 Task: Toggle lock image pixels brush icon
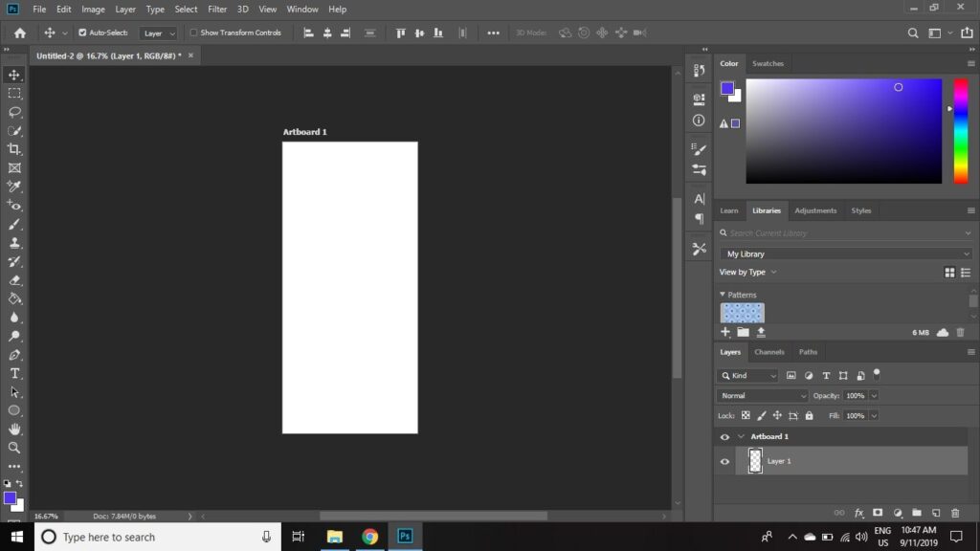[761, 415]
